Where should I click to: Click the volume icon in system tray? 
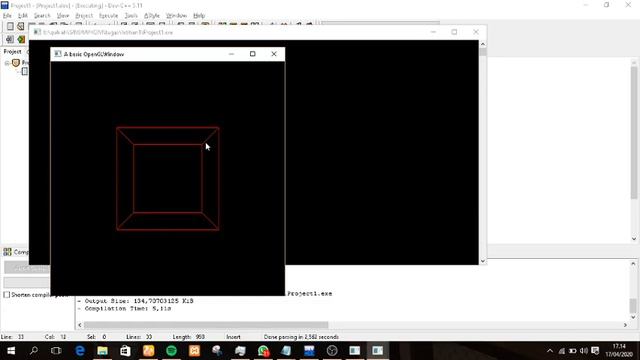(x=584, y=351)
